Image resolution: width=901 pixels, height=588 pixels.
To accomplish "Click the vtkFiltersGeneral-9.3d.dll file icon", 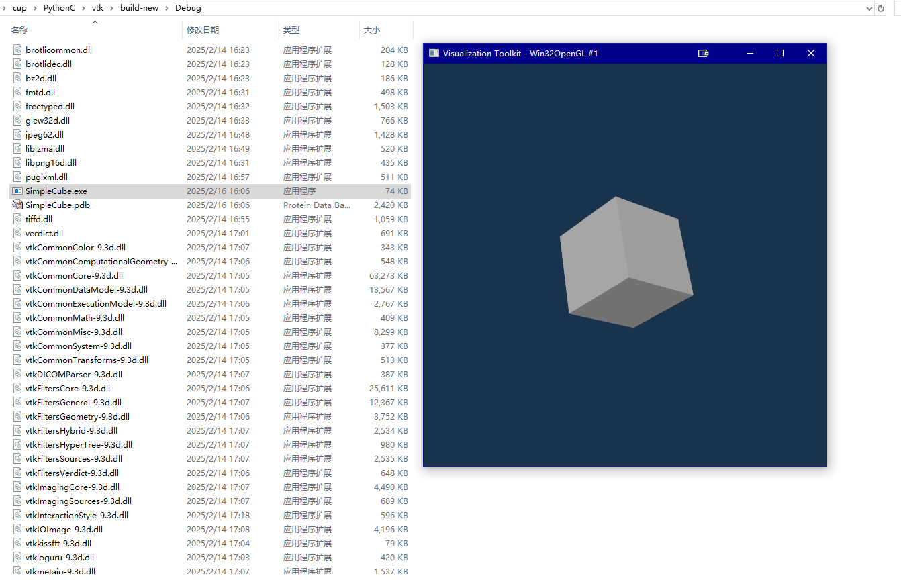I will (17, 402).
